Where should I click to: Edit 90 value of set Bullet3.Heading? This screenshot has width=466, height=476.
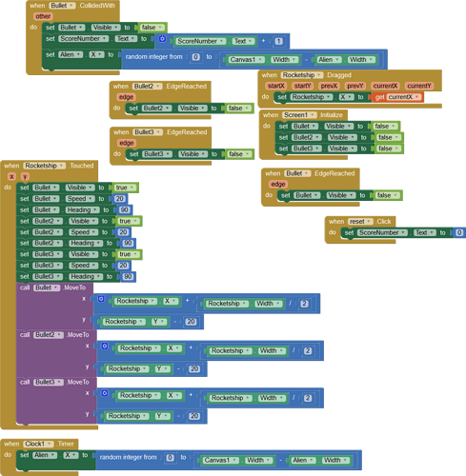[x=128, y=276]
